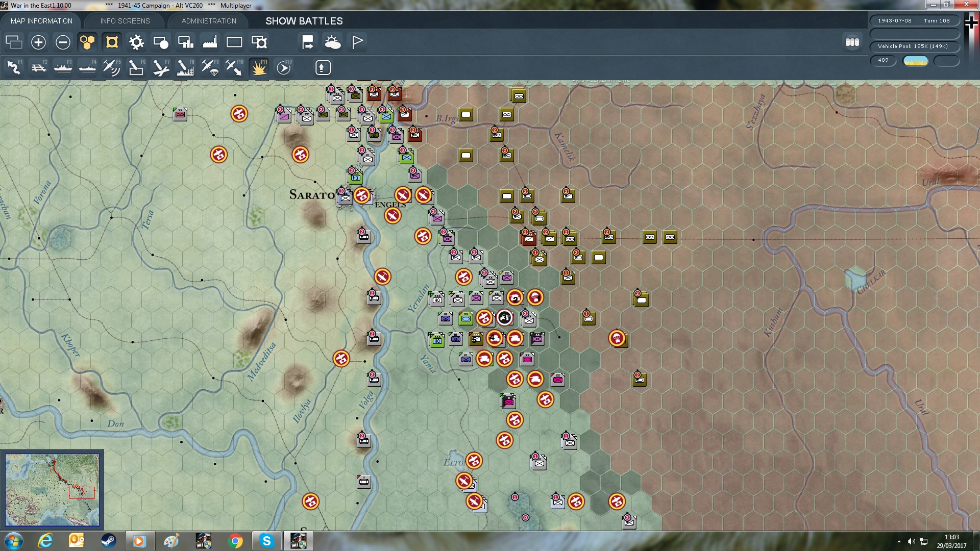Click the black-circled battle marker
Image resolution: width=980 pixels, height=551 pixels.
pos(505,318)
